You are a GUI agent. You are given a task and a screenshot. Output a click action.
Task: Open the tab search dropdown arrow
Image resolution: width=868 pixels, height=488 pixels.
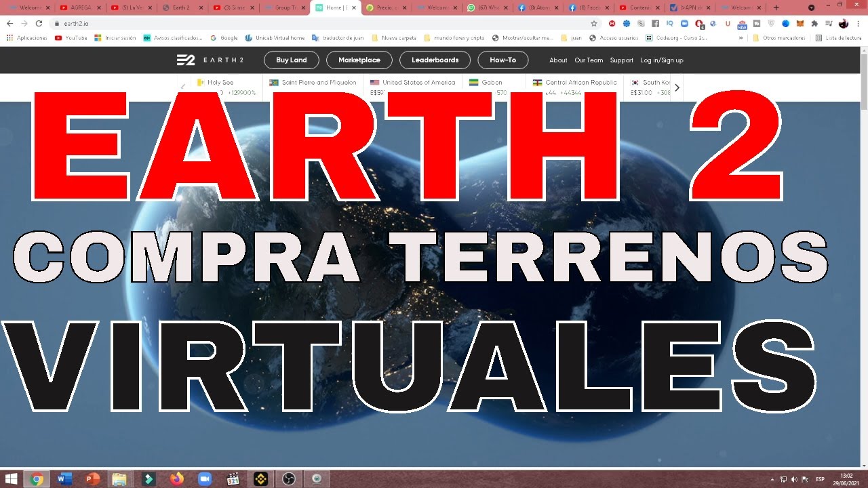coord(812,7)
